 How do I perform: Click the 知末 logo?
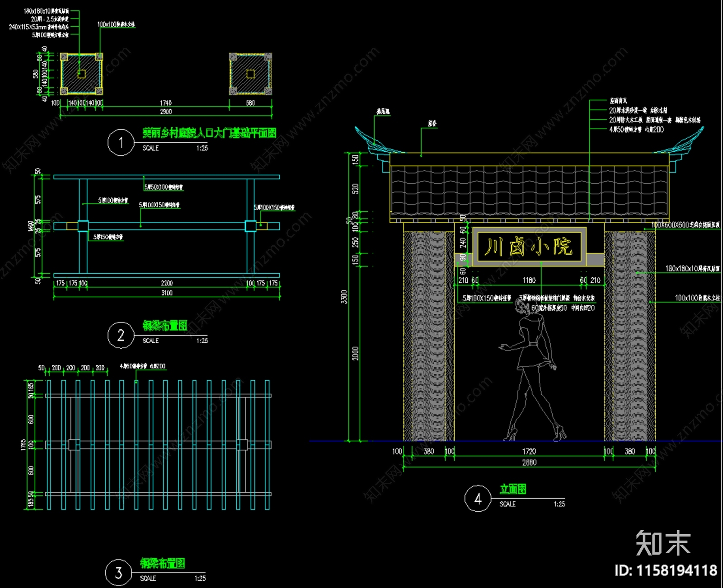pos(663,543)
